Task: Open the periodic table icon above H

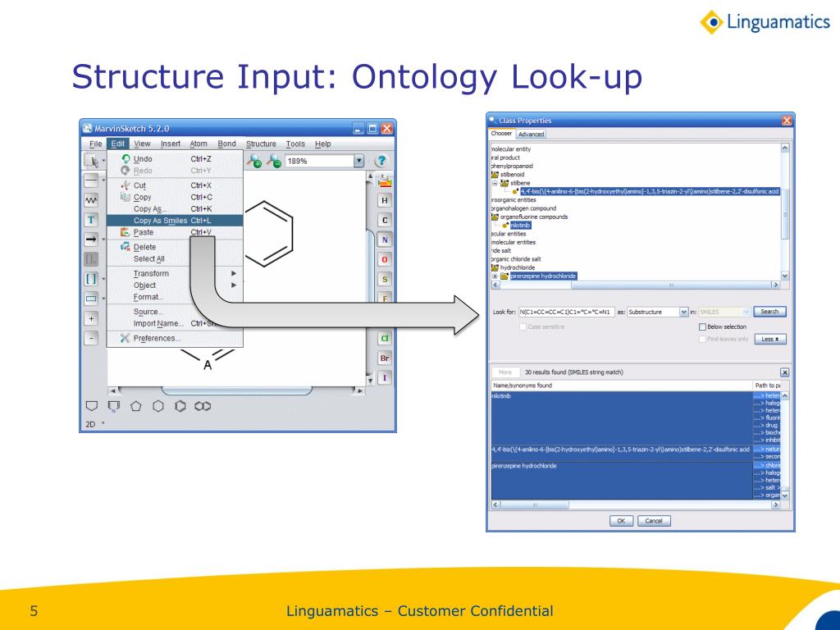Action: point(384,181)
